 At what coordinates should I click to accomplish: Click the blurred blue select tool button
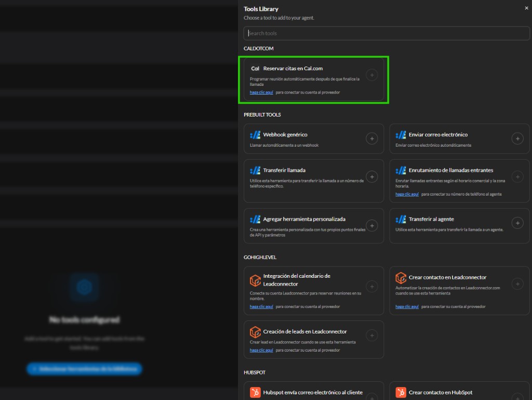coord(84,369)
